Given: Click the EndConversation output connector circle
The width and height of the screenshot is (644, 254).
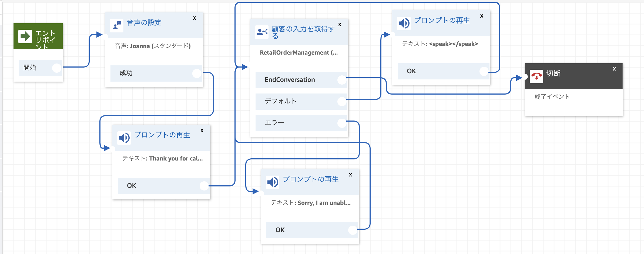Looking at the screenshot, I should click(x=342, y=80).
